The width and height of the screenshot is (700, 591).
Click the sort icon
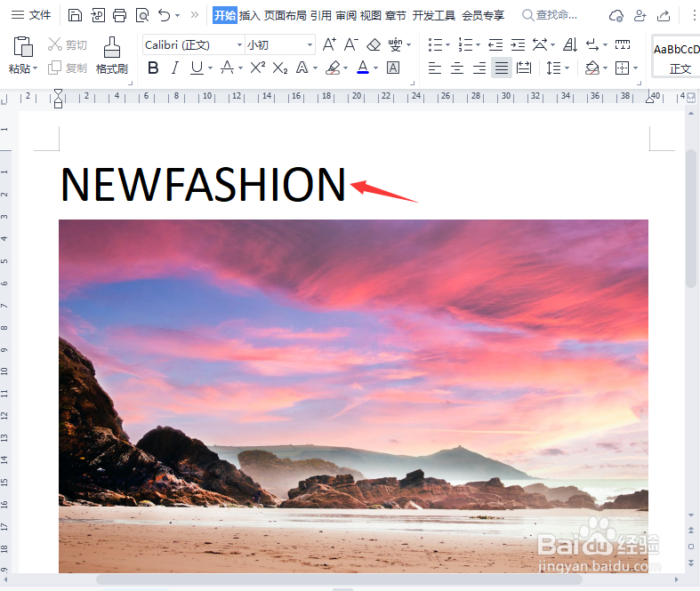click(570, 44)
